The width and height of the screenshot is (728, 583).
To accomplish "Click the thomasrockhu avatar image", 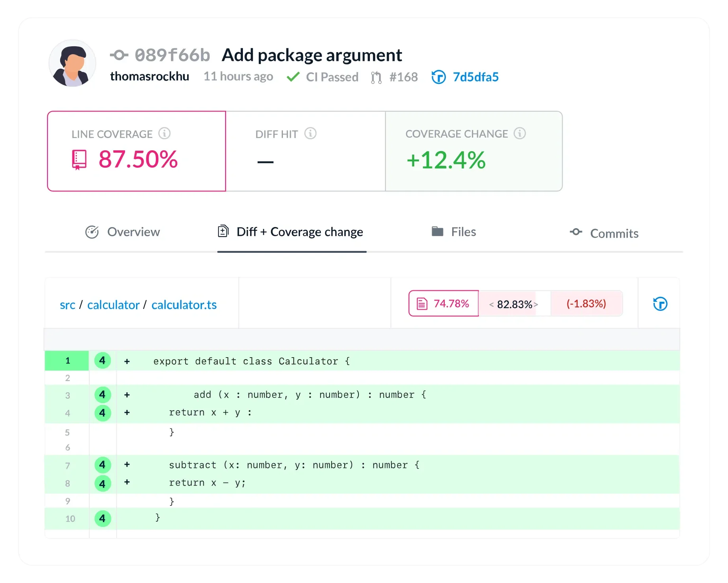I will pyautogui.click(x=72, y=63).
